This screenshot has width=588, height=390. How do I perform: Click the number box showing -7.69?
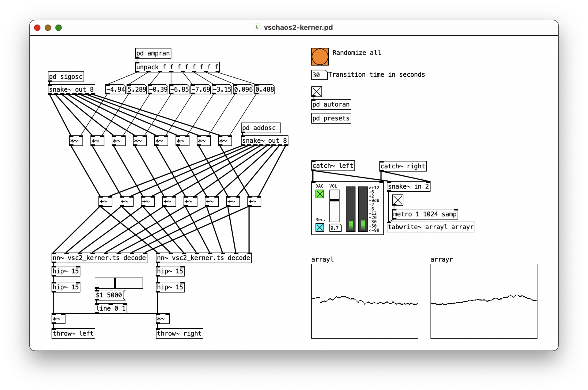click(201, 90)
